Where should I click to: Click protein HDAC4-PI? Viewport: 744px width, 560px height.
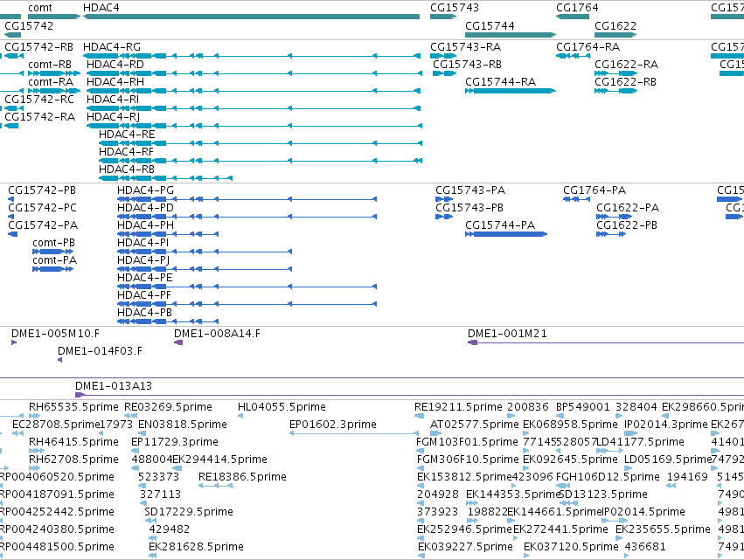(143, 243)
